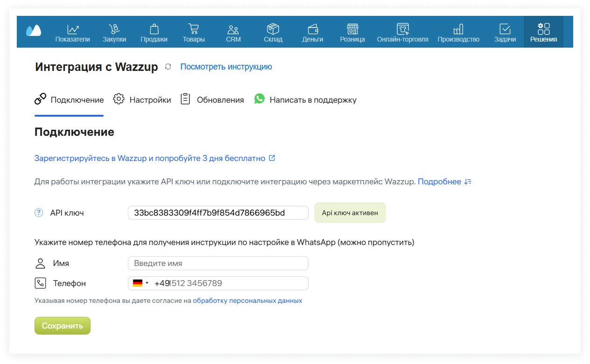The image size is (590, 364).
Task: Open the Продажи section
Action: pyautogui.click(x=154, y=33)
